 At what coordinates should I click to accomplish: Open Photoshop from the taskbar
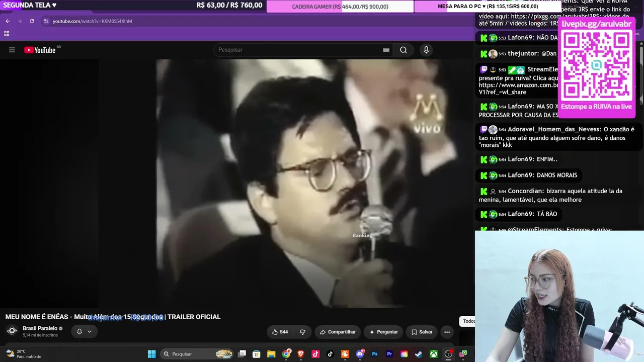pyautogui.click(x=374, y=354)
